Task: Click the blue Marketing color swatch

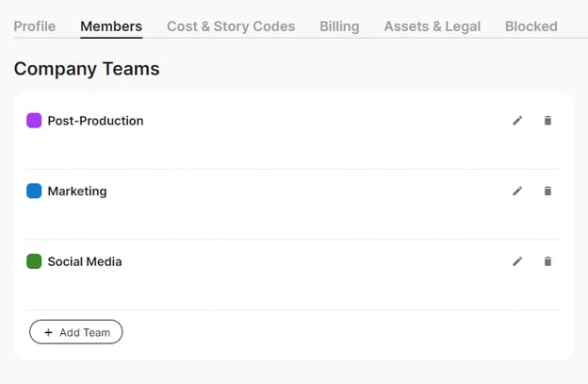Action: click(34, 192)
